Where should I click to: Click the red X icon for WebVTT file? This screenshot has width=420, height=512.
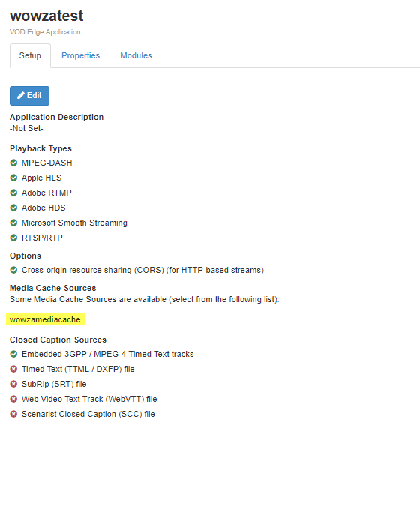click(x=13, y=399)
